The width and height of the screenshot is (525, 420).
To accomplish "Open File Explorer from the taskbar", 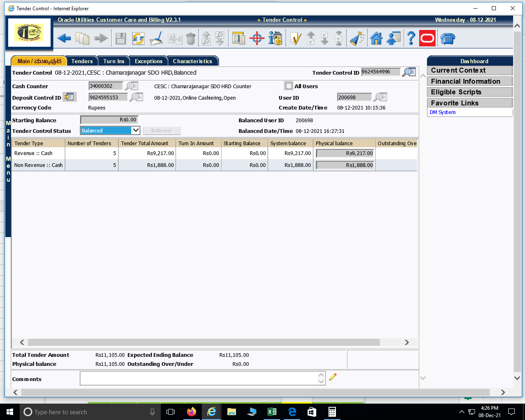I will point(232,412).
